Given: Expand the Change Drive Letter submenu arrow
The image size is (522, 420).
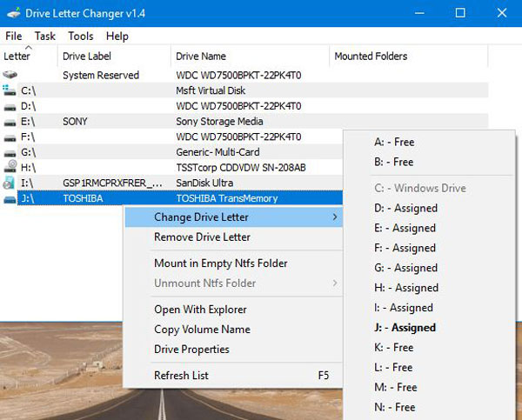Looking at the screenshot, I should 335,217.
